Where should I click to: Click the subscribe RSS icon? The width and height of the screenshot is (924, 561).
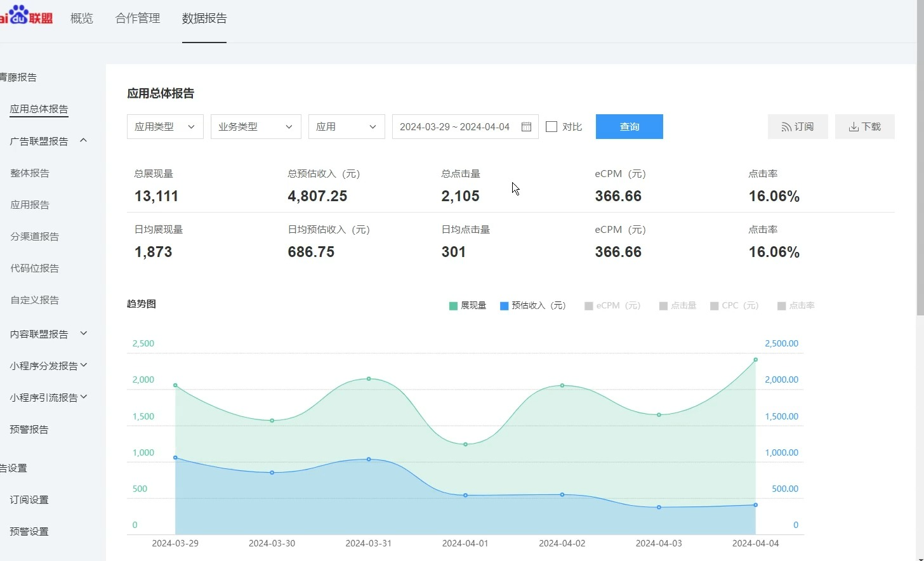(x=786, y=127)
